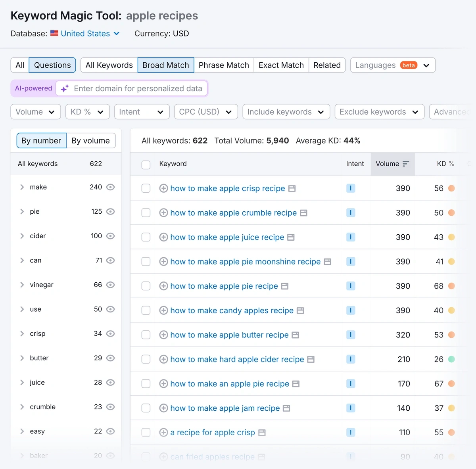Add candy apples recipe keyword via plus icon
Viewport: 476px width, 469px height.
tap(163, 310)
